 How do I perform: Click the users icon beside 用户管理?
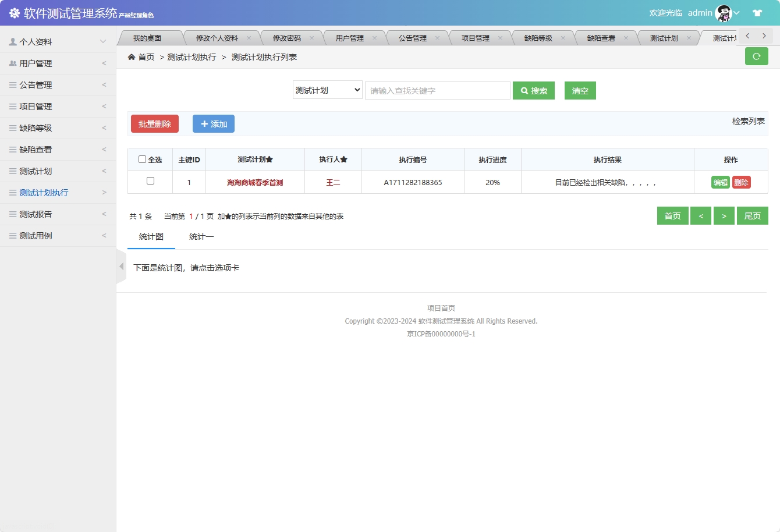(x=13, y=63)
